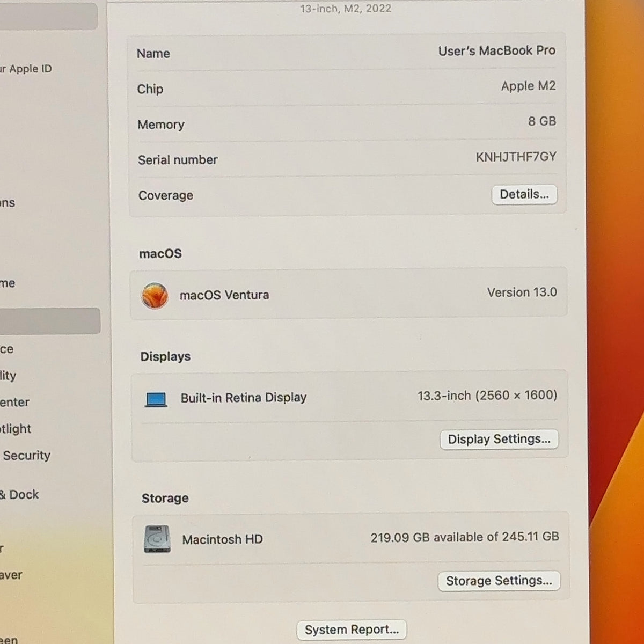Click the 'macOS' section heading

pos(160,253)
